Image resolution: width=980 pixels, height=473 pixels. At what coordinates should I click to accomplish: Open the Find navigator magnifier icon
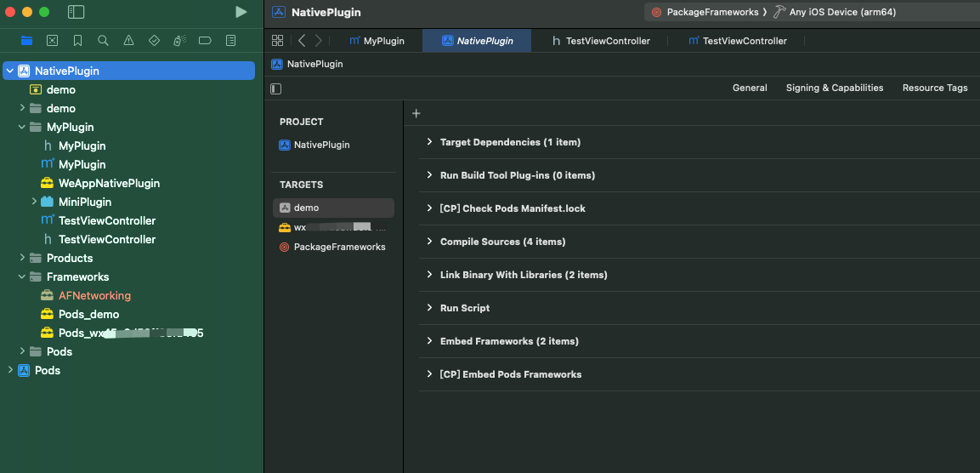tap(103, 41)
